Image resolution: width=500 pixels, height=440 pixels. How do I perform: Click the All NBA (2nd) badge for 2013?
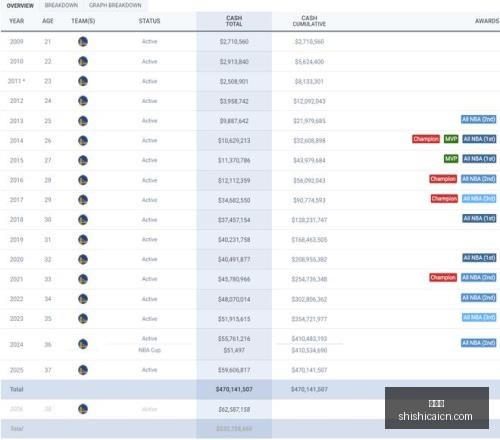(479, 119)
